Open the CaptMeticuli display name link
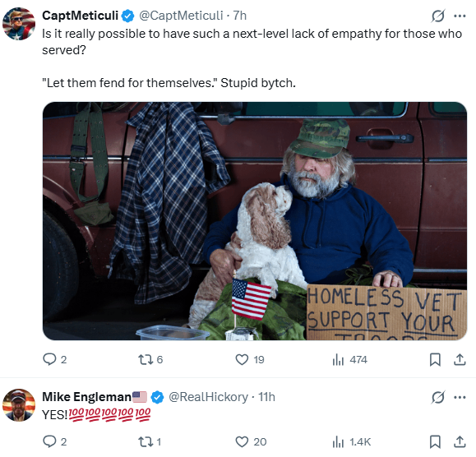Viewport: 476px width, 457px height. 80,16
